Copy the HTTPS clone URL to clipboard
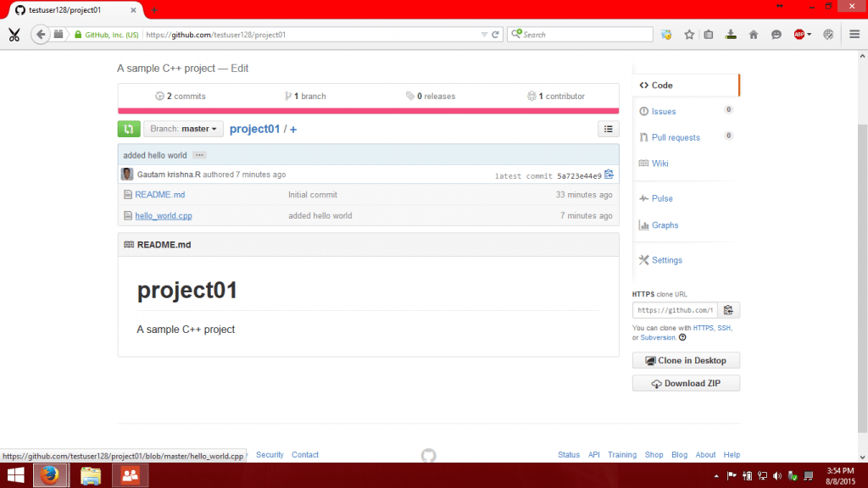Screen dimensions: 868x488 (x=728, y=310)
